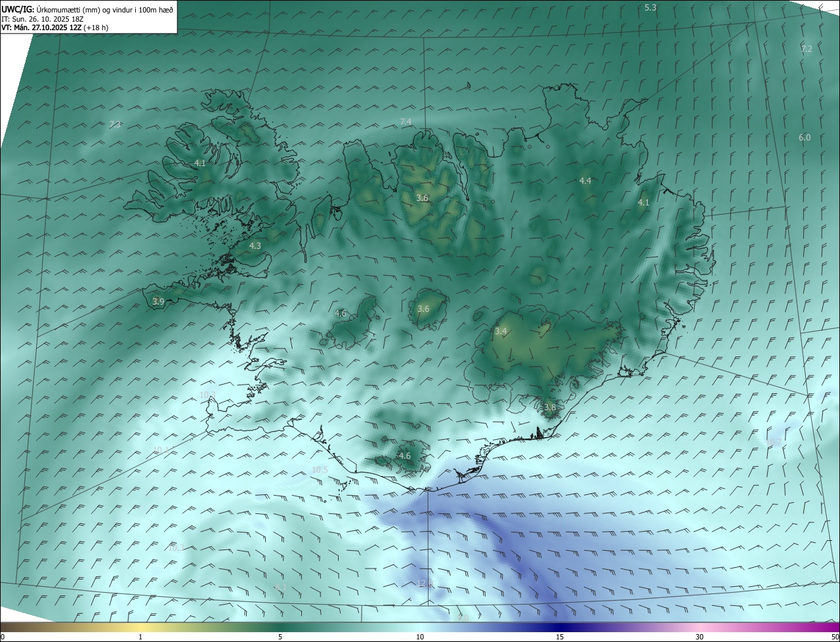Click the 3.8 value at Vatnajökull's southern tip
Screen dimensions: 840x642
tap(550, 408)
